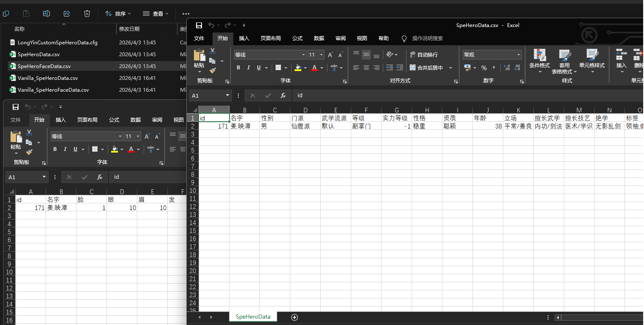This screenshot has height=325, width=644.
Task: Click the SpeHeroData sheet tab
Action: [253, 317]
